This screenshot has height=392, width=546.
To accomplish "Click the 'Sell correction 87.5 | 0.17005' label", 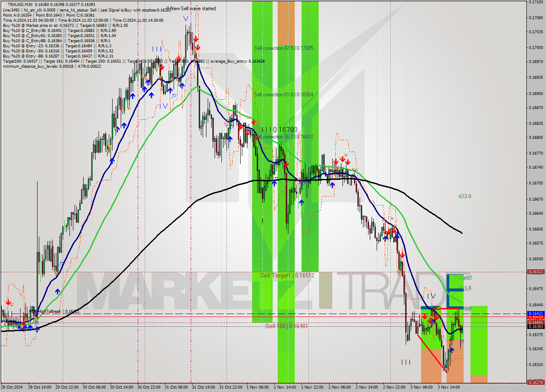I will click(284, 48).
